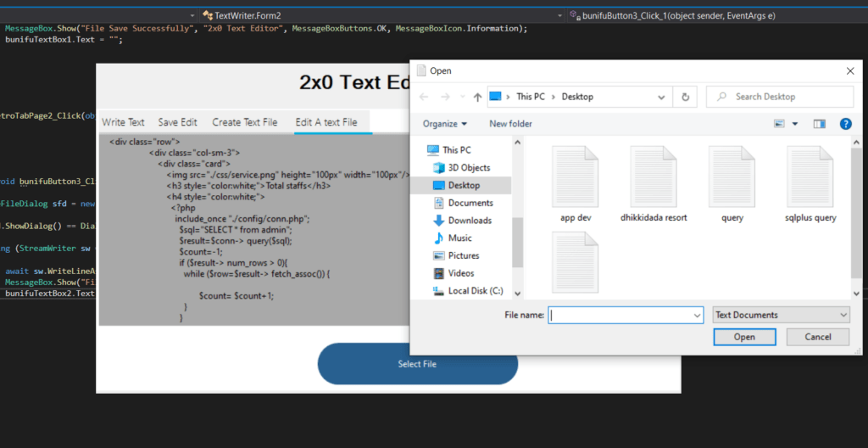
Task: Click the 2x0 Text Editor heading
Action: coord(354,82)
